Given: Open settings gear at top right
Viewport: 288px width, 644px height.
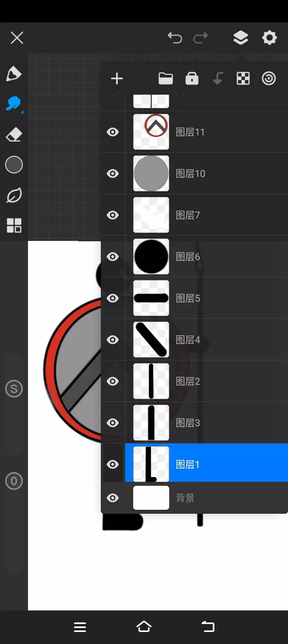Looking at the screenshot, I should coord(270,38).
